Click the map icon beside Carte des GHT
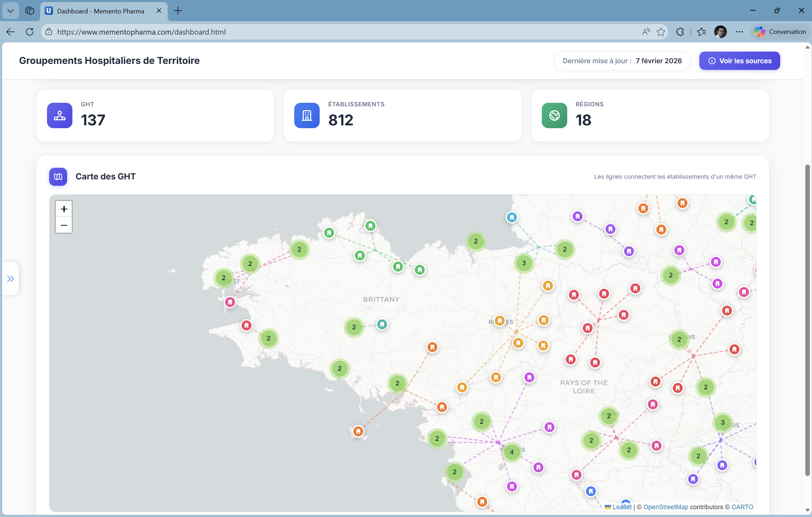 (x=58, y=177)
